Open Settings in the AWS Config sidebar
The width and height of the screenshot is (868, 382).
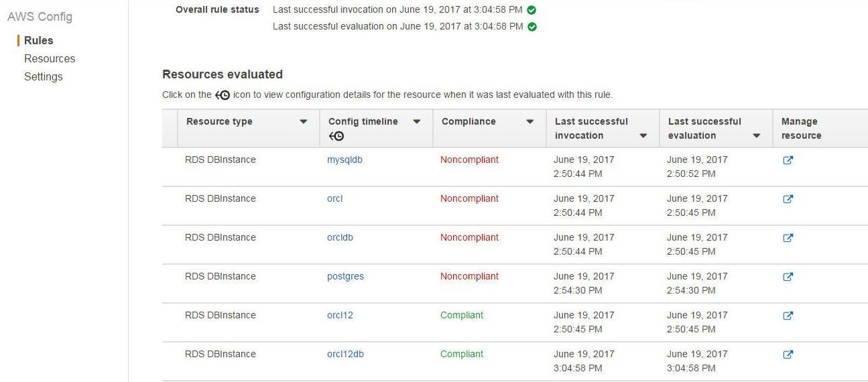(x=44, y=76)
